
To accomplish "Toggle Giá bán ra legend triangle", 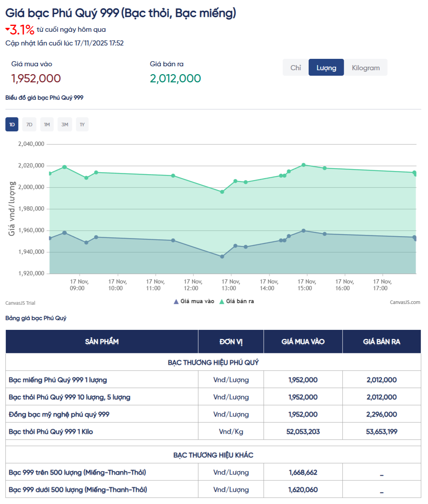I will coord(222,302).
